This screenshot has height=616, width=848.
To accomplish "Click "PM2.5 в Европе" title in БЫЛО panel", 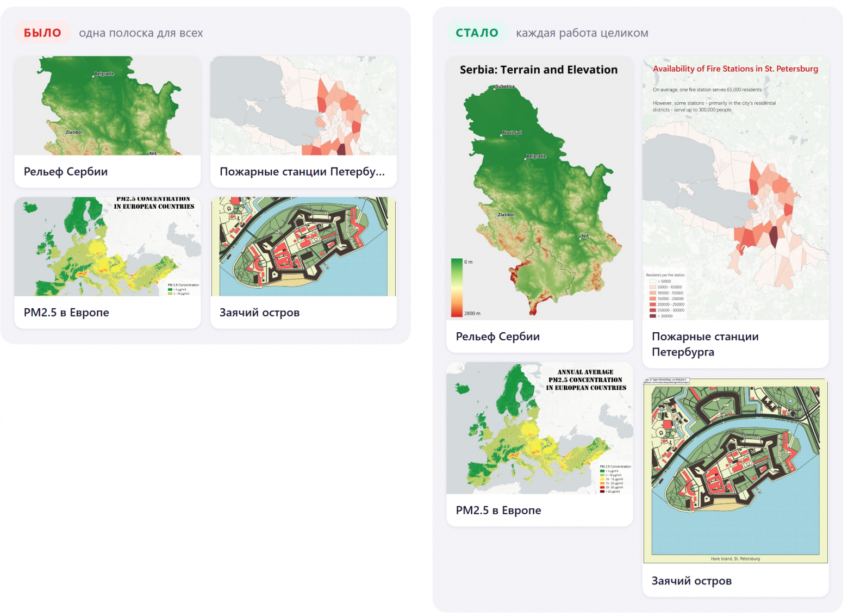I will 66,313.
